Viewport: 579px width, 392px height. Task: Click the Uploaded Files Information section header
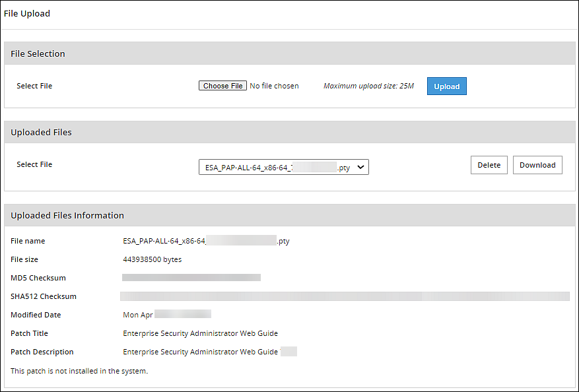tap(67, 215)
